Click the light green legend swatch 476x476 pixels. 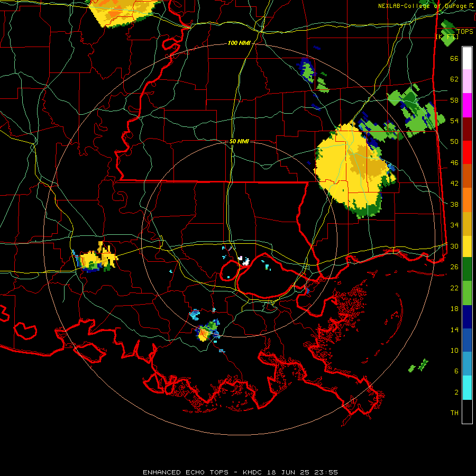coord(467,293)
